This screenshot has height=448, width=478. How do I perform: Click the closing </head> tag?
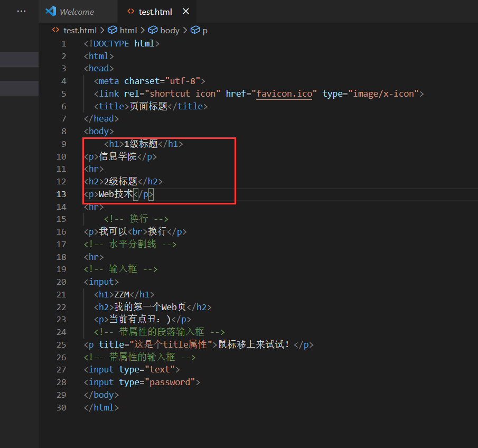pyautogui.click(x=101, y=119)
